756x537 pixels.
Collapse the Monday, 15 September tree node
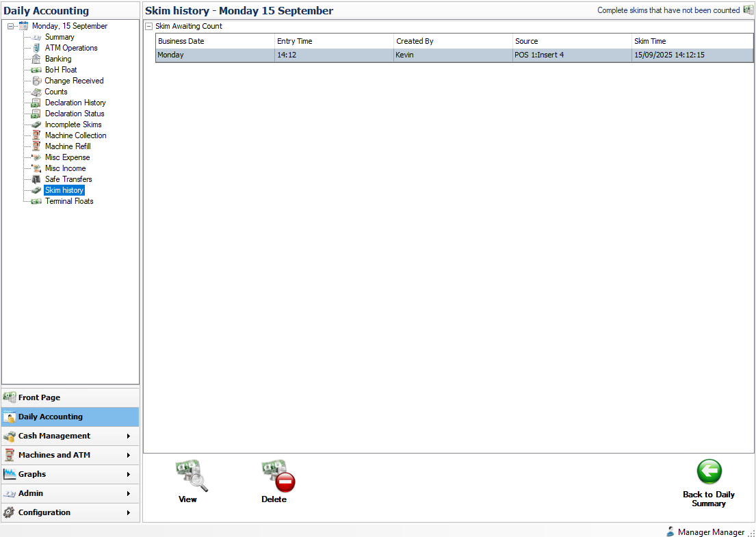(11, 26)
